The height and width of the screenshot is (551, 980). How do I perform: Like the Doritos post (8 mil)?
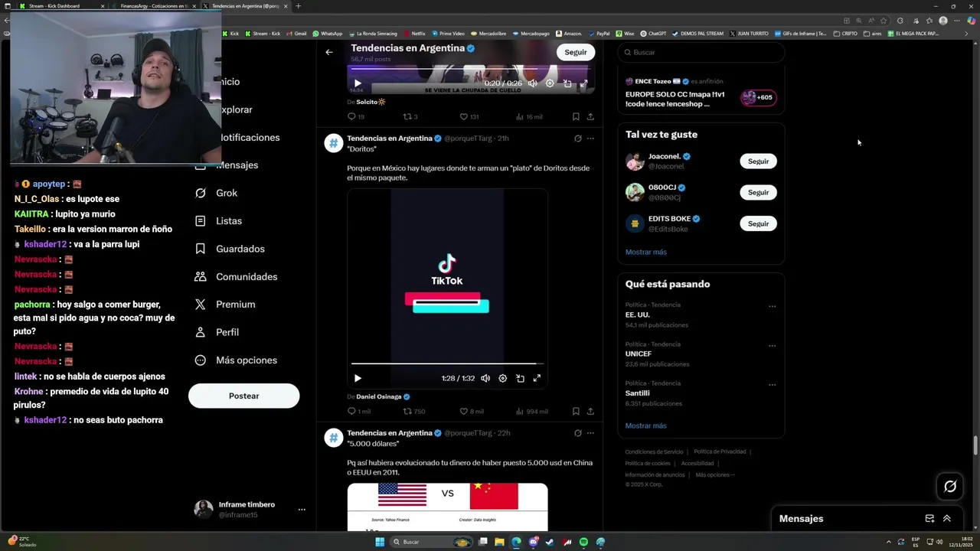tap(471, 411)
